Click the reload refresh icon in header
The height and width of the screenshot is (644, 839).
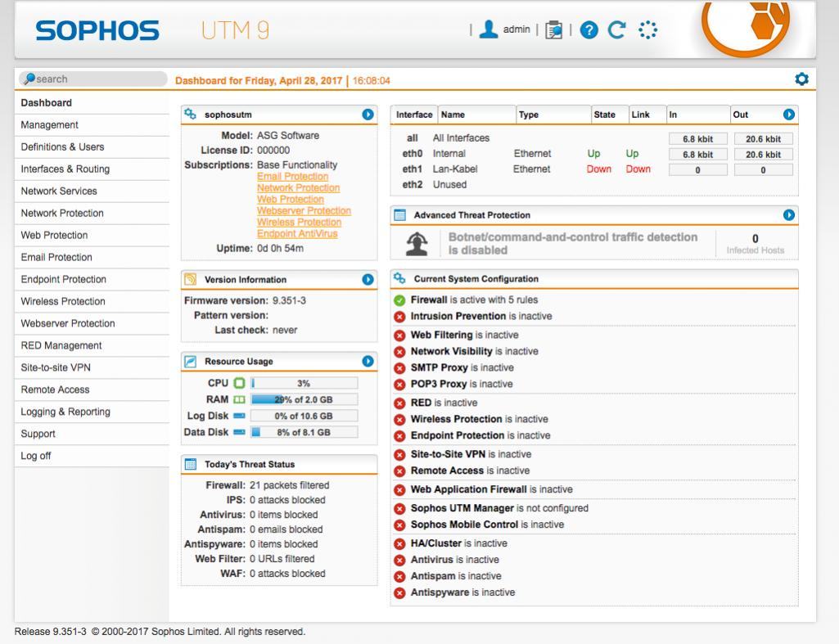tap(617, 30)
